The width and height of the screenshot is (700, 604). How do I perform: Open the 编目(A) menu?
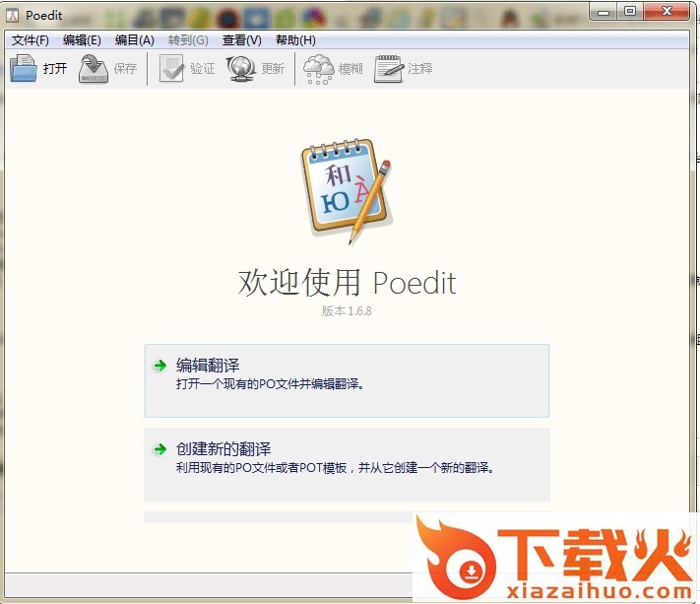coord(134,40)
